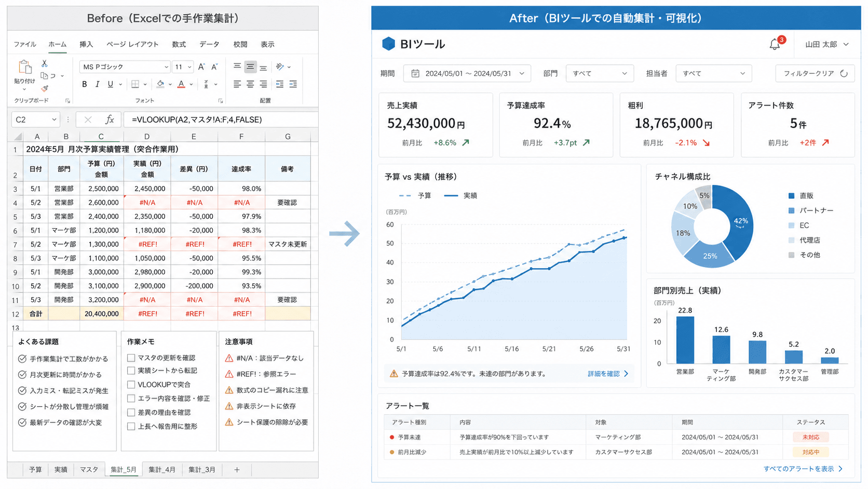This screenshot has height=489, width=868.
Task: Toggle the 手作業集計で工数がかかる check mark
Action: (22, 359)
